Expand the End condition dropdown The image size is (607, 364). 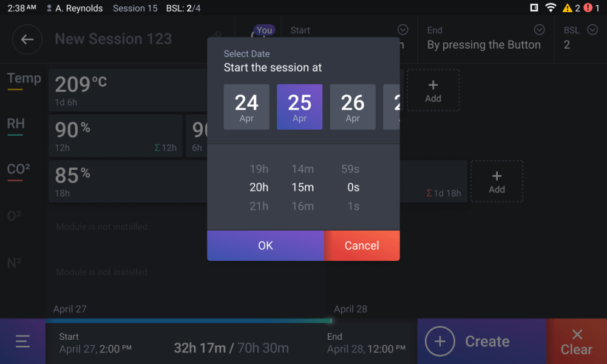pyautogui.click(x=539, y=30)
